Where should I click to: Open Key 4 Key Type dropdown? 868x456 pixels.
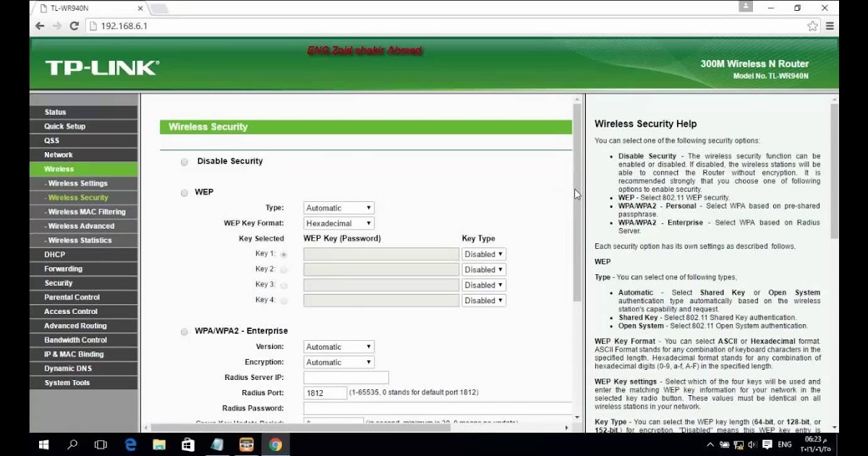click(x=484, y=300)
